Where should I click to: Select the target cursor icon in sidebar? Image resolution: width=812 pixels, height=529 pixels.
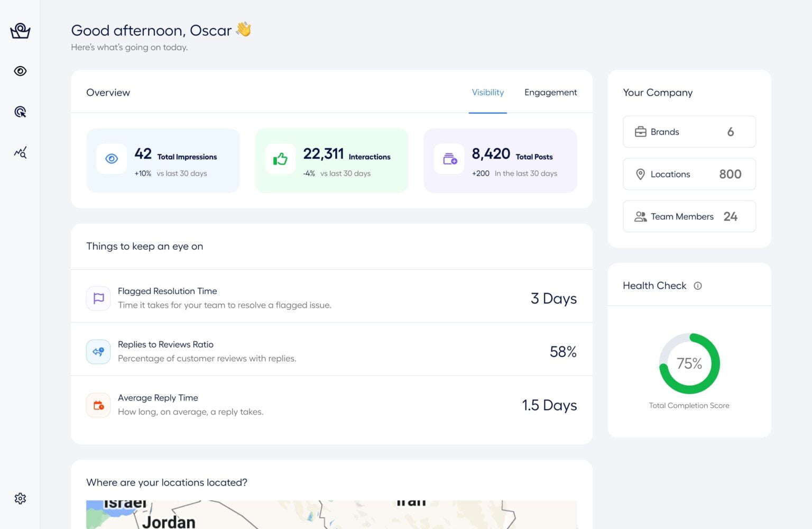20,112
